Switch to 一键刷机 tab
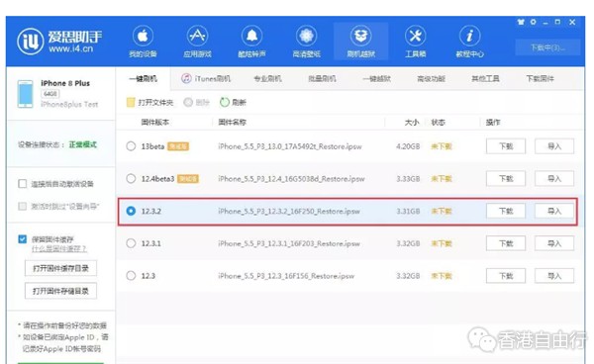This screenshot has height=364, width=594. click(143, 79)
